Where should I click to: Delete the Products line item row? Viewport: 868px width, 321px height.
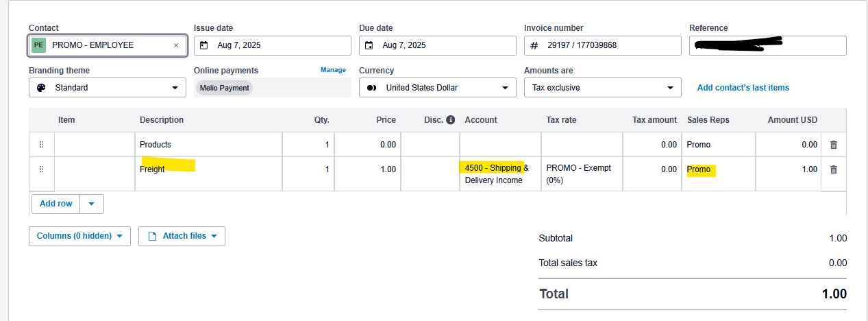pyautogui.click(x=833, y=145)
